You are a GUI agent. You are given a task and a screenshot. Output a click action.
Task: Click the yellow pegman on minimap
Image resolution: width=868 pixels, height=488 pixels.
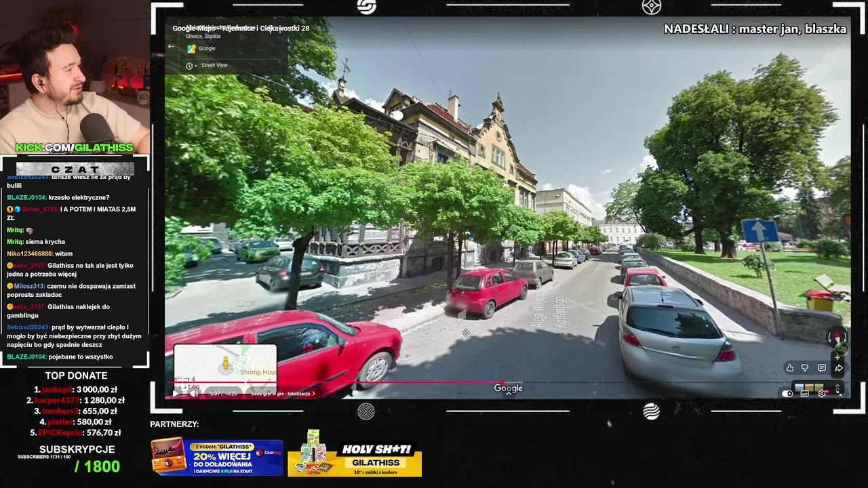[226, 363]
